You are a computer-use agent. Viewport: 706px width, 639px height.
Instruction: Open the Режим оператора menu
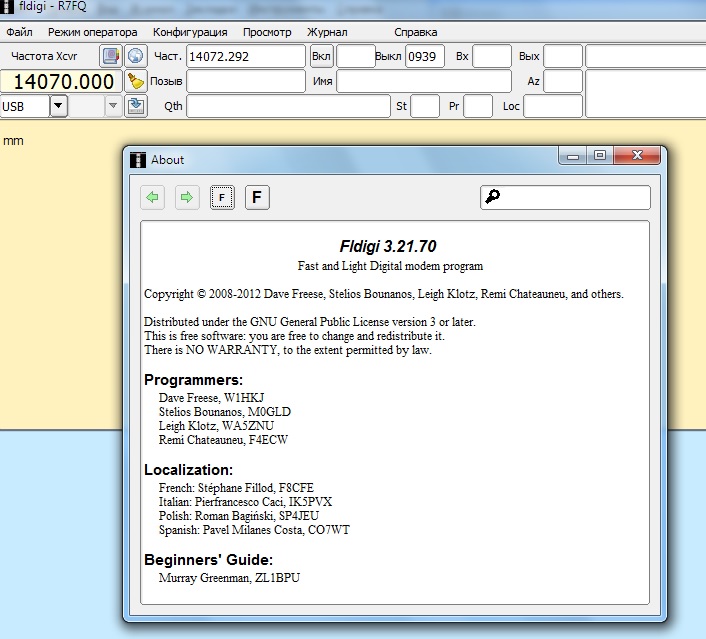pyautogui.click(x=93, y=32)
